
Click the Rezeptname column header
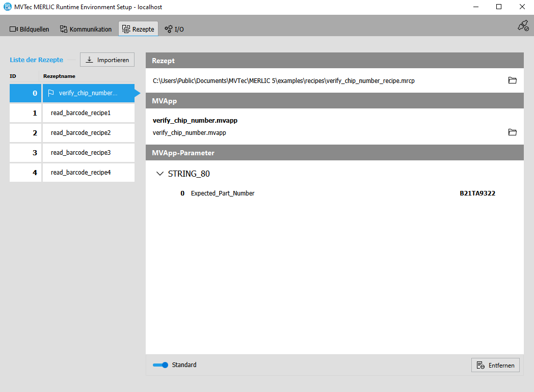[x=59, y=76]
